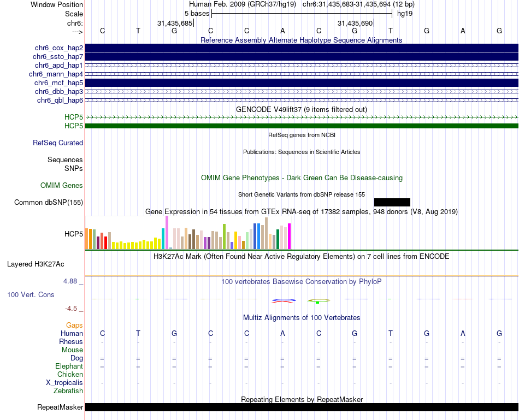Click the black RepeatMasker element bar

(x=302, y=407)
